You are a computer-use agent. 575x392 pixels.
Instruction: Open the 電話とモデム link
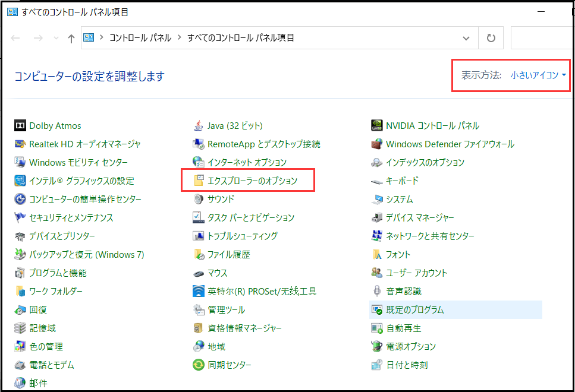tap(52, 365)
